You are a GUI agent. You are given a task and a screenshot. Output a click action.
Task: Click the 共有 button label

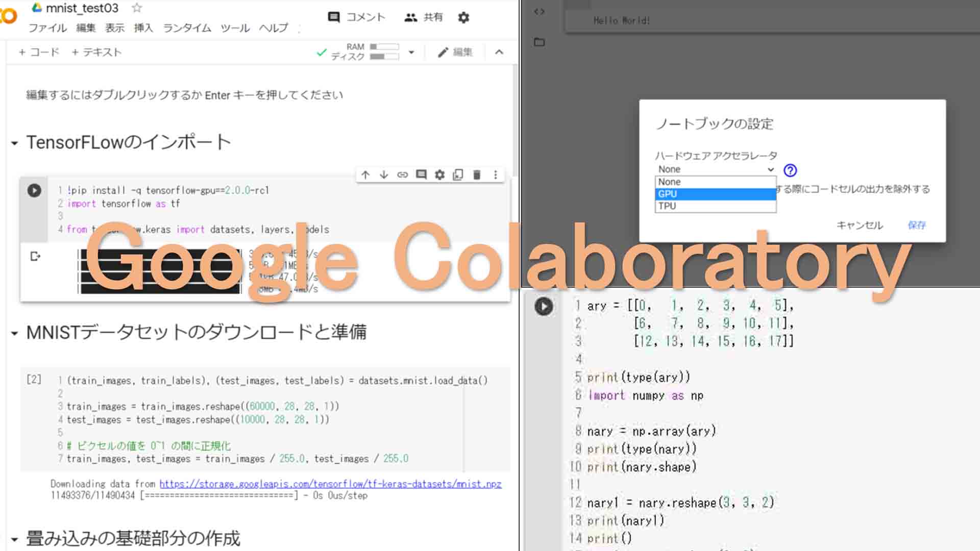[x=433, y=17]
